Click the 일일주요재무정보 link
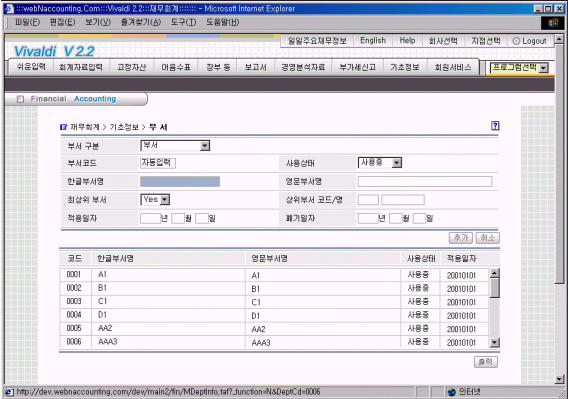 tap(317, 41)
